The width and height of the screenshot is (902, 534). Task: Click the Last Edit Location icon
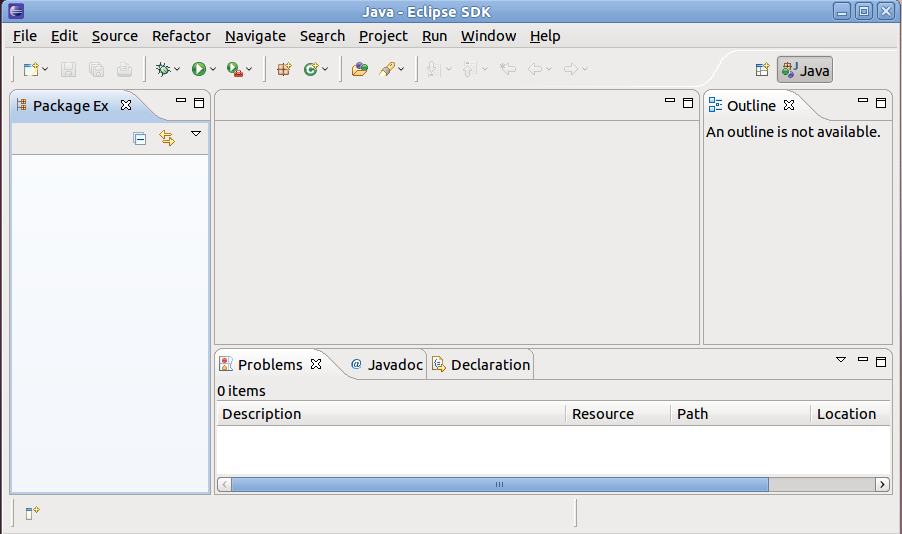point(507,70)
